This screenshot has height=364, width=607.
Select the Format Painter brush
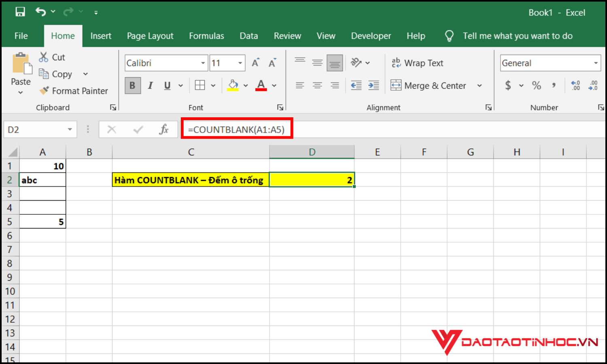pos(74,91)
